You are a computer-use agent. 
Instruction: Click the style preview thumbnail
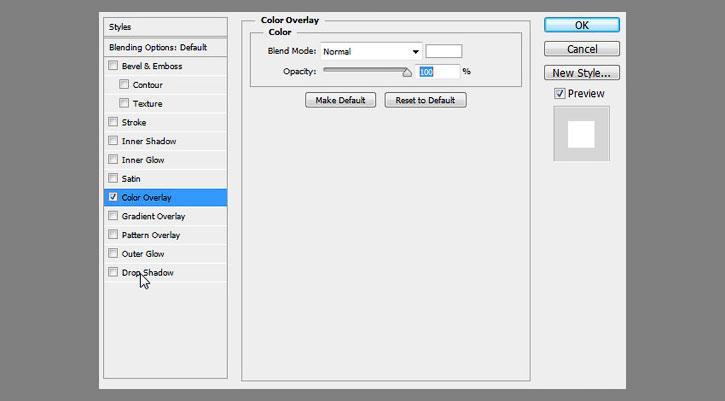[581, 134]
